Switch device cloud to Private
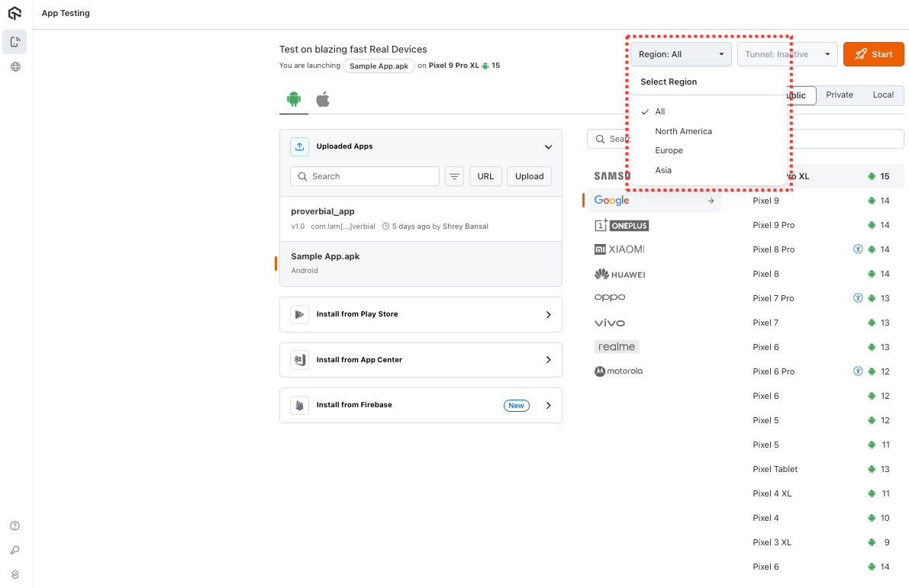Screen dimensions: 909x588 (839, 95)
